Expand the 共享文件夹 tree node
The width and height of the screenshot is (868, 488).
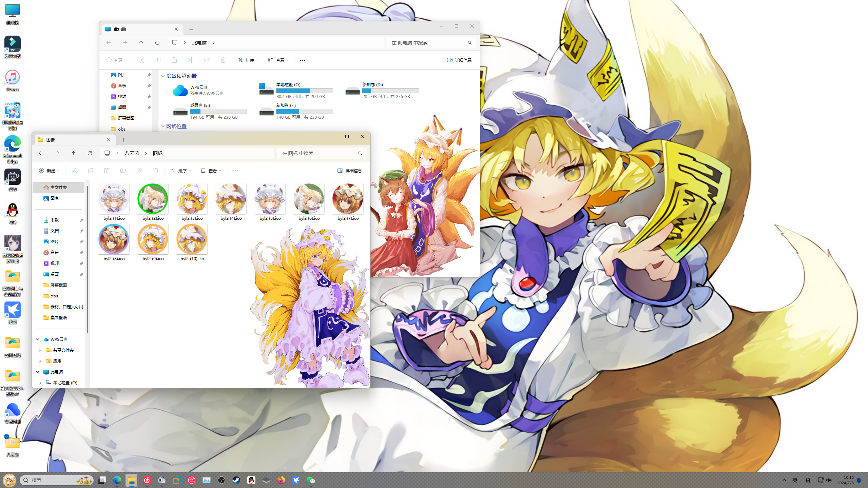tap(40, 350)
